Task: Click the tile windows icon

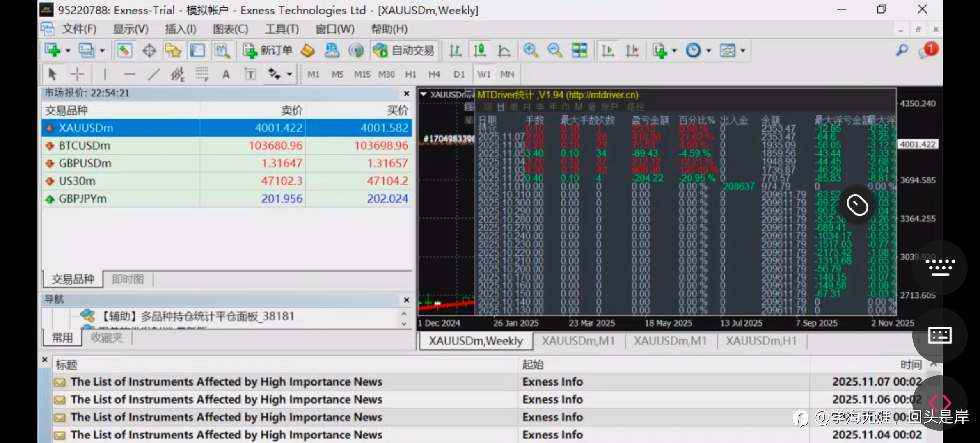Action: pos(579,50)
